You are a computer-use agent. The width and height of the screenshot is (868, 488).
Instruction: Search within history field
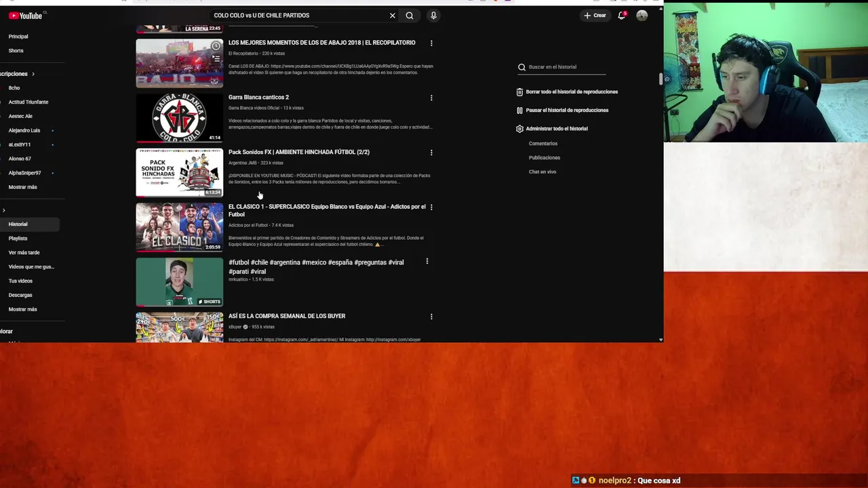(x=567, y=67)
